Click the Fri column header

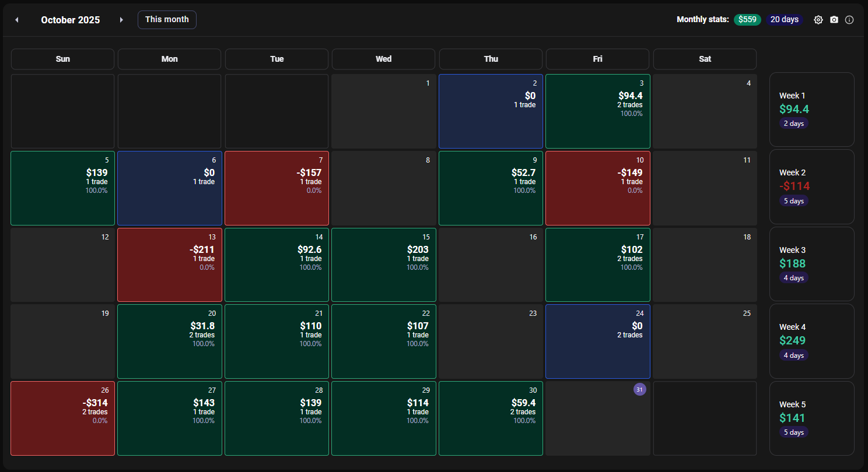click(x=597, y=59)
